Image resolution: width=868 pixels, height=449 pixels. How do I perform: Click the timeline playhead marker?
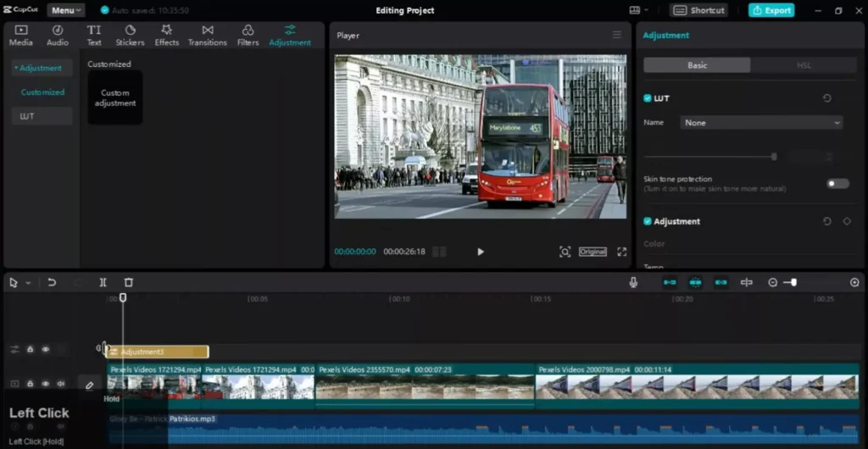point(123,297)
